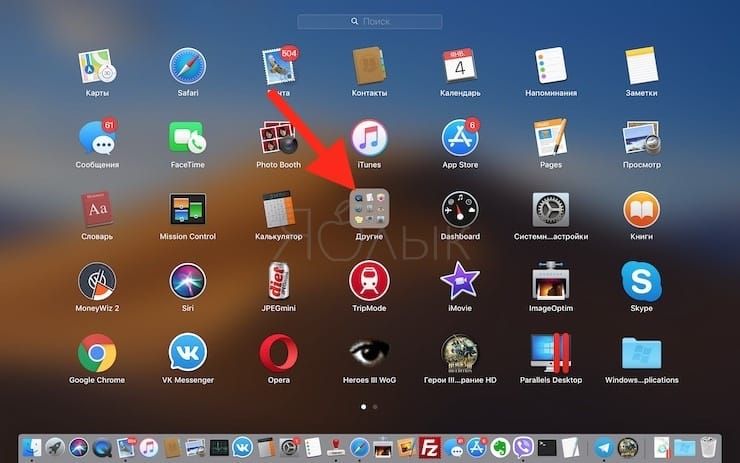Launch the Напоминания app in Launchpad
The image size is (740, 463).
551,67
